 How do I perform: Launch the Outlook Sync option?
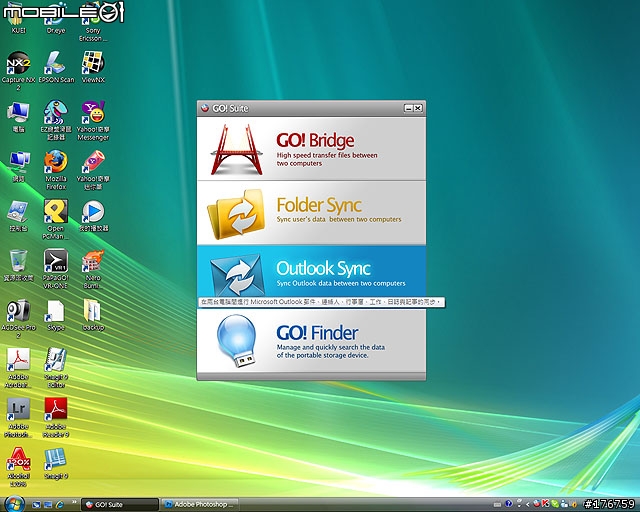[x=311, y=273]
